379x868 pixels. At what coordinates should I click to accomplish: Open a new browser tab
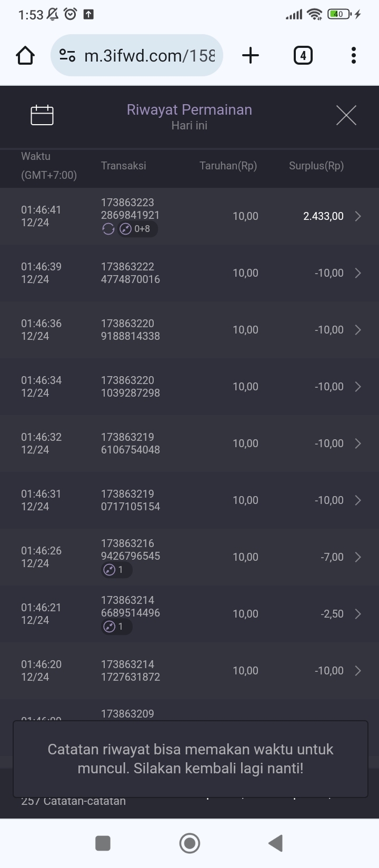coord(251,55)
